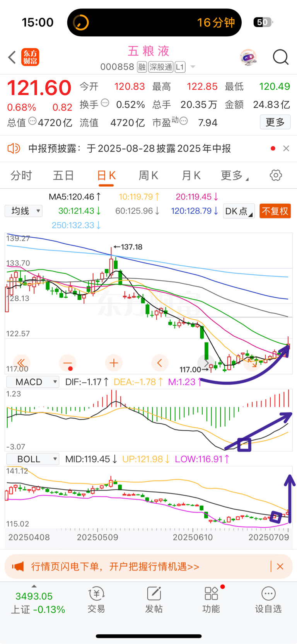Tap the double-left jump chart button
The height and width of the screenshot is (644, 297).
[21, 363]
